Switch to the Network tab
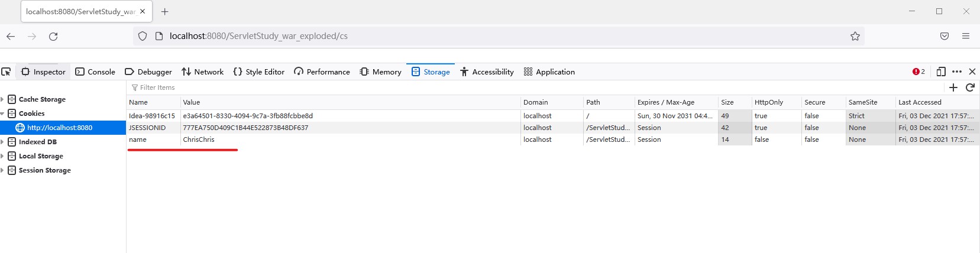Viewport: 980px width, 253px height. pos(202,72)
